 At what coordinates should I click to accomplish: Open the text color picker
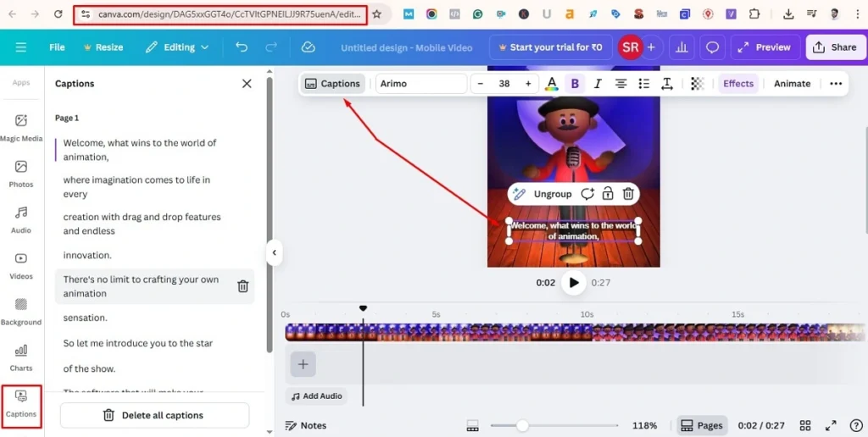point(551,84)
